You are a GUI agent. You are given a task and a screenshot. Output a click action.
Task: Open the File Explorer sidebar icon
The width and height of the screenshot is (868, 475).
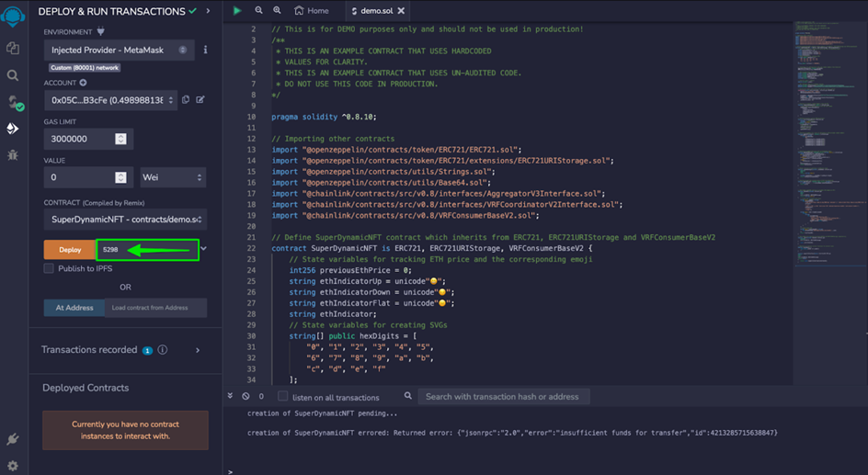pyautogui.click(x=13, y=49)
